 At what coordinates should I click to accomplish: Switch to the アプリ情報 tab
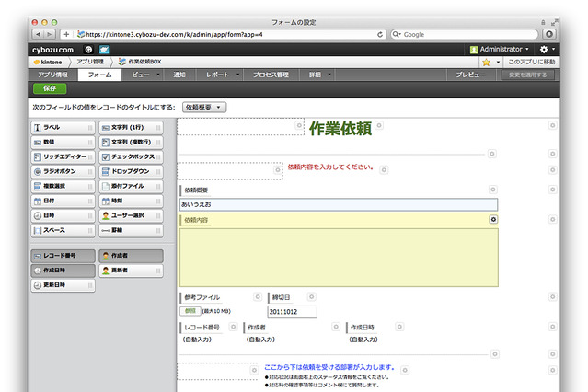[52, 75]
